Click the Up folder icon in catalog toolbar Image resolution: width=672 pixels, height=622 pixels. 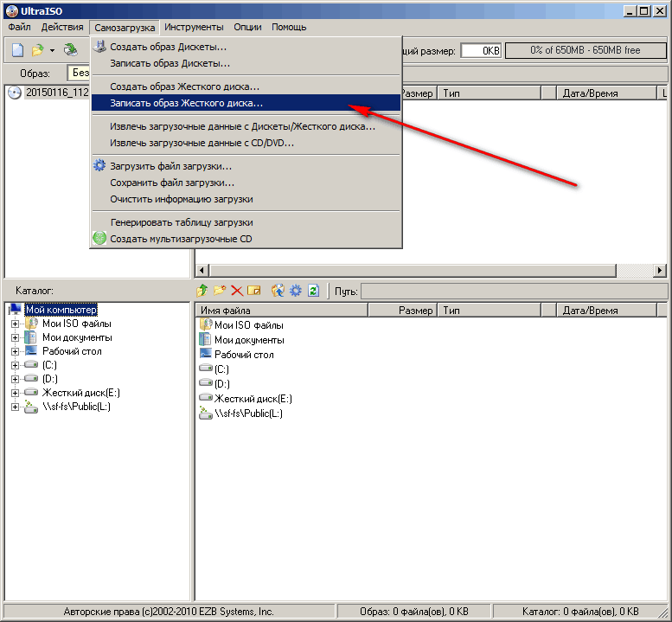(202, 291)
